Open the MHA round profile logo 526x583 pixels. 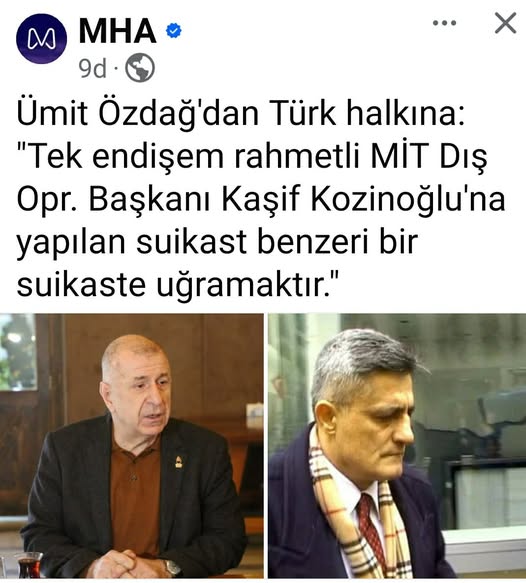pyautogui.click(x=41, y=38)
